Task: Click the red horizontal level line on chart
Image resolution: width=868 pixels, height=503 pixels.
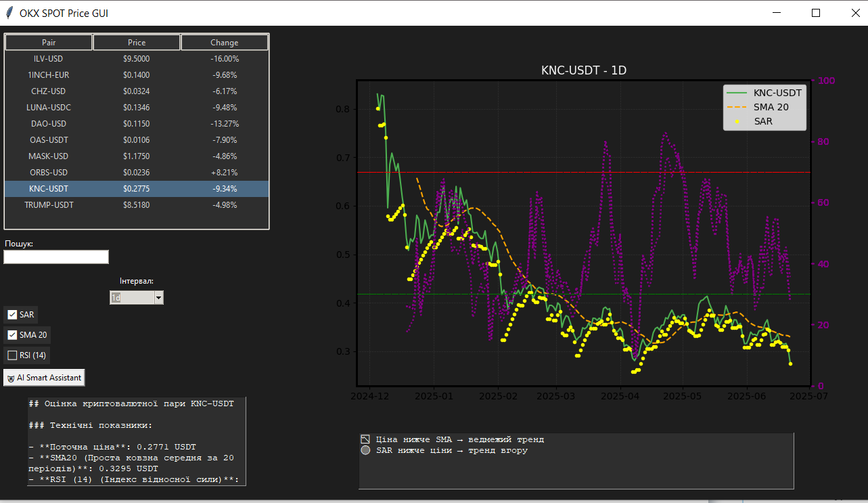Action: pyautogui.click(x=584, y=173)
